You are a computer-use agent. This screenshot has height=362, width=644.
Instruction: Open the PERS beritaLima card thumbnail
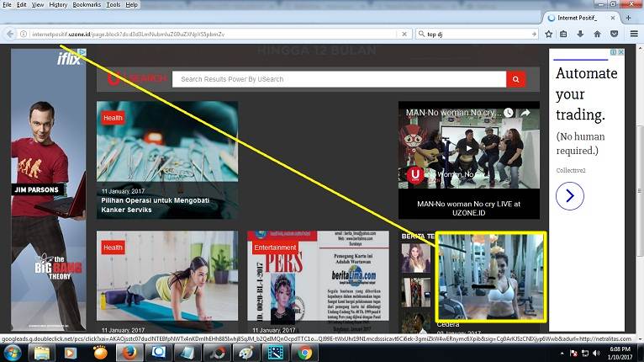318,275
